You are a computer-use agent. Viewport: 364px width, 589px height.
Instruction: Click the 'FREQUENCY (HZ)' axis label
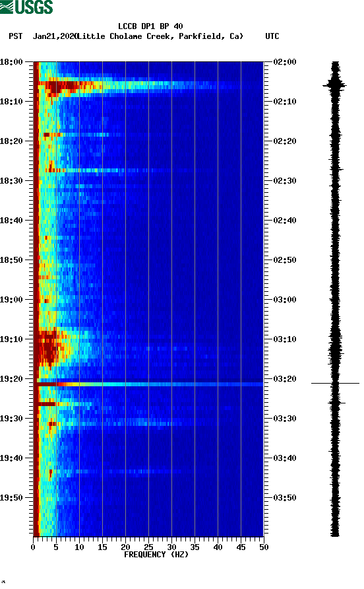tap(156, 555)
